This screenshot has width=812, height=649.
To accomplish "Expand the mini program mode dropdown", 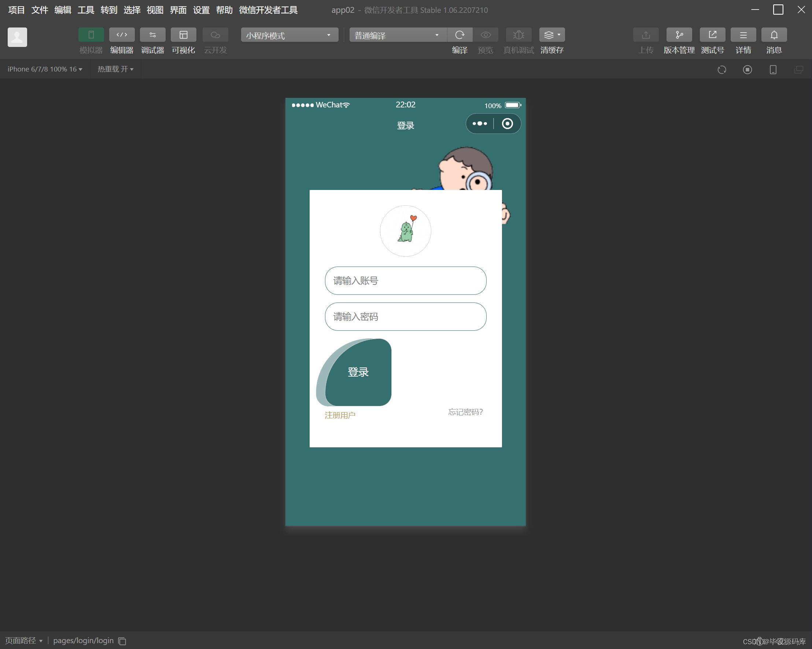I will (x=289, y=36).
